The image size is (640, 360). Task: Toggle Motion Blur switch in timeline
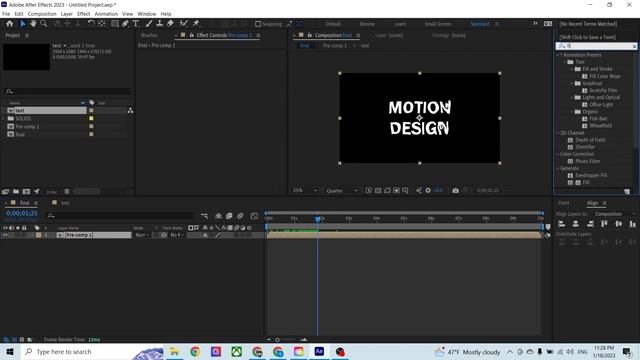240,216
